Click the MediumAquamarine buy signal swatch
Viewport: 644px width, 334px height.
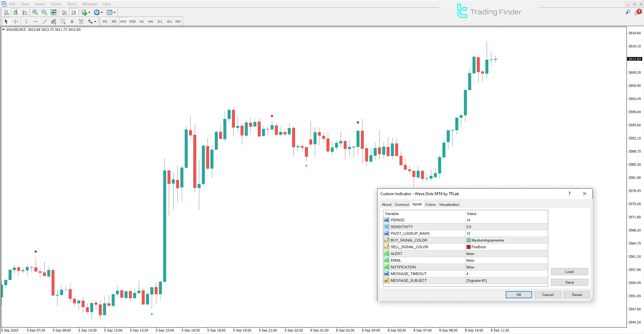pos(468,240)
